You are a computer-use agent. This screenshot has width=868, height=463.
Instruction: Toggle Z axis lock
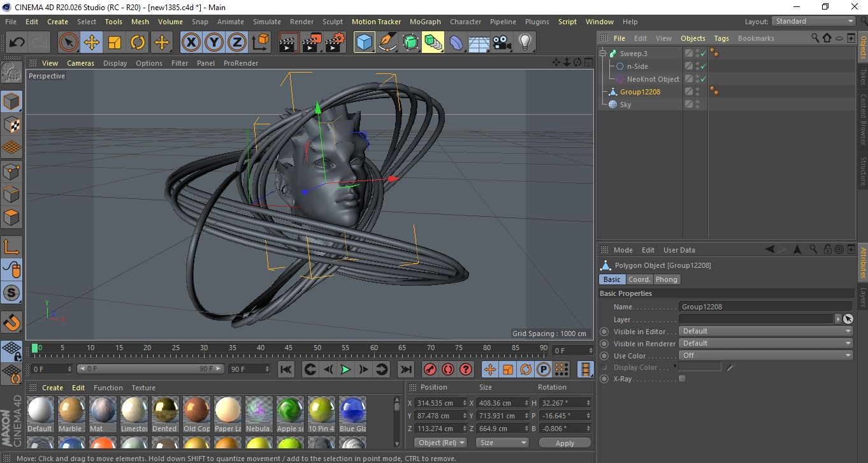pos(237,43)
